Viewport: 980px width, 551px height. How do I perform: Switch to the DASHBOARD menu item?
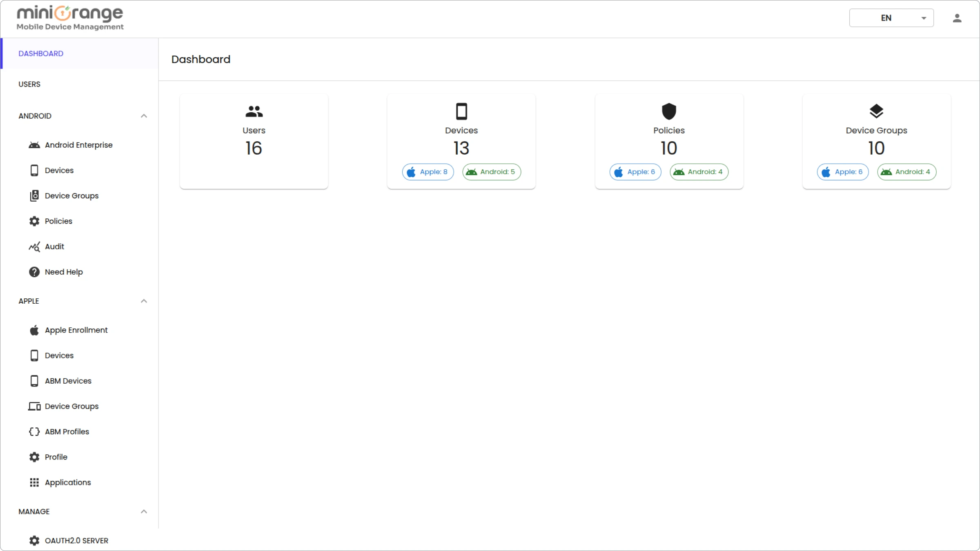(x=41, y=53)
